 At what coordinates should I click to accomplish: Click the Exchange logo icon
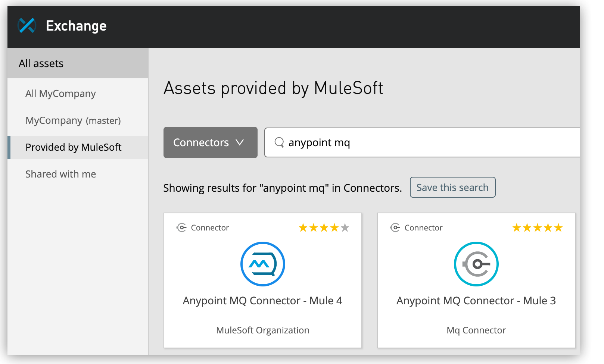(26, 26)
